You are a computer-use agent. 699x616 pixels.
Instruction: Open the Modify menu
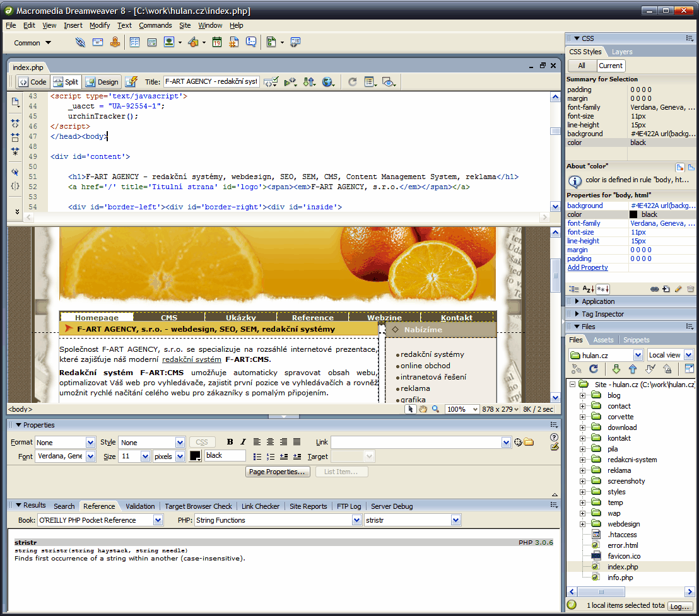[x=100, y=25]
